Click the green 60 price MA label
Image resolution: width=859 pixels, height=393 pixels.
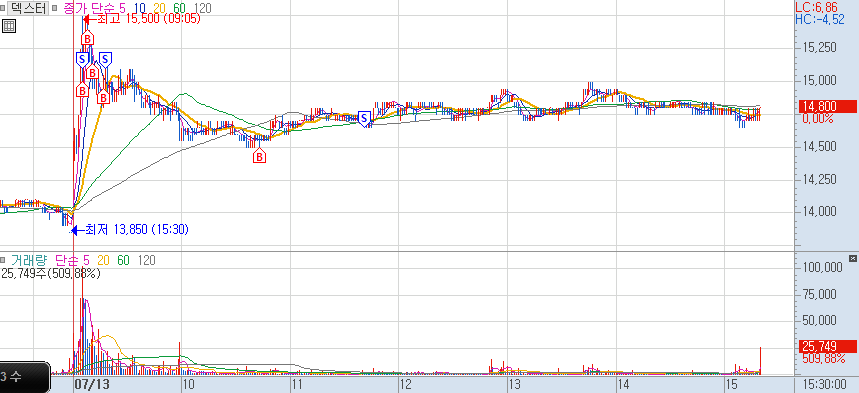180,8
